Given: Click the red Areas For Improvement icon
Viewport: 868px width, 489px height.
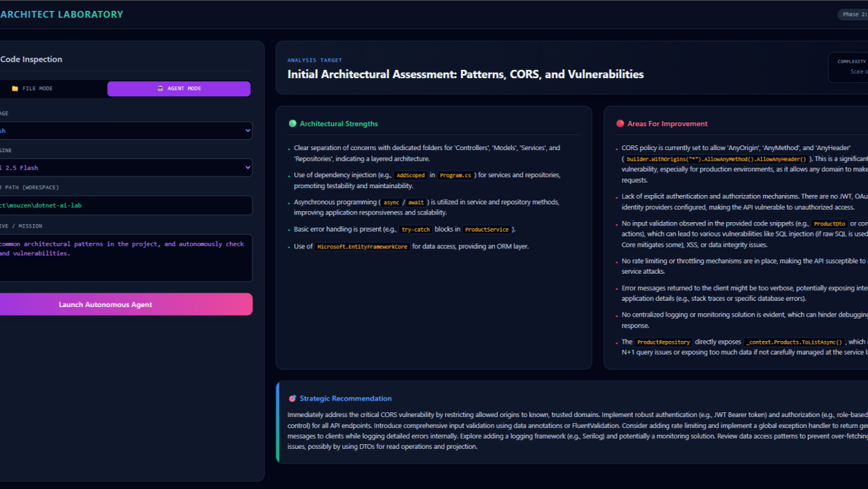Looking at the screenshot, I should (x=620, y=124).
